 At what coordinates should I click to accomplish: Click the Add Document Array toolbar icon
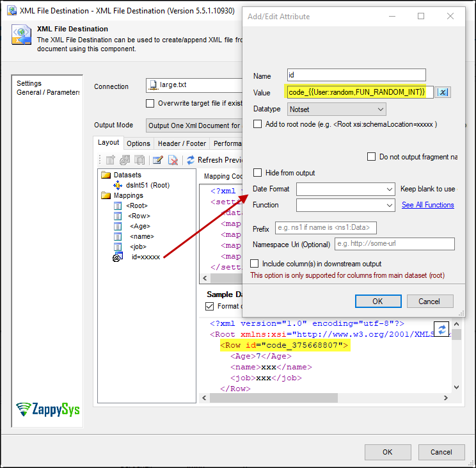click(139, 160)
